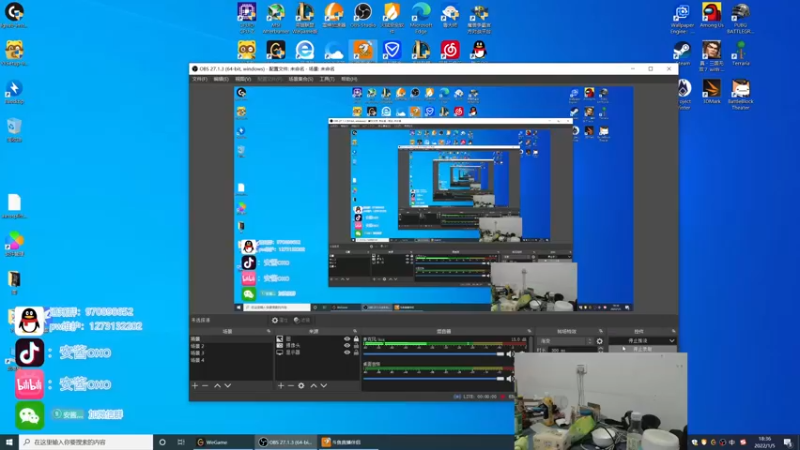The height and width of the screenshot is (450, 800).
Task: Toggle the lock on the 显示器 source
Action: 356,352
